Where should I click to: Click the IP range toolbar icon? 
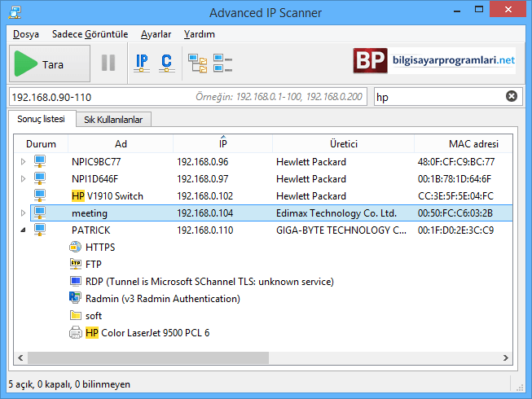pyautogui.click(x=142, y=63)
